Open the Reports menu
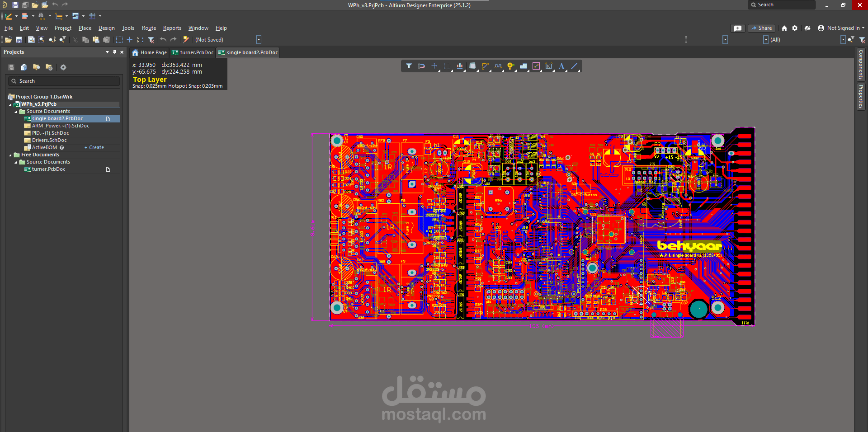 point(172,28)
